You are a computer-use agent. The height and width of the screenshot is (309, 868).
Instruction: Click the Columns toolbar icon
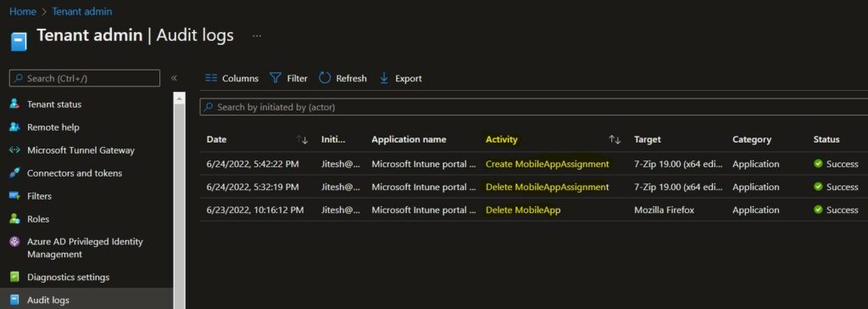coord(211,78)
